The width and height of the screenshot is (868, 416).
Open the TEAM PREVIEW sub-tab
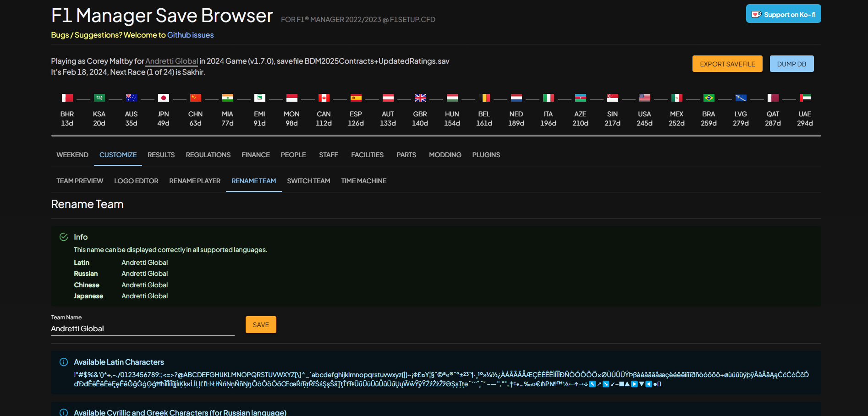80,181
